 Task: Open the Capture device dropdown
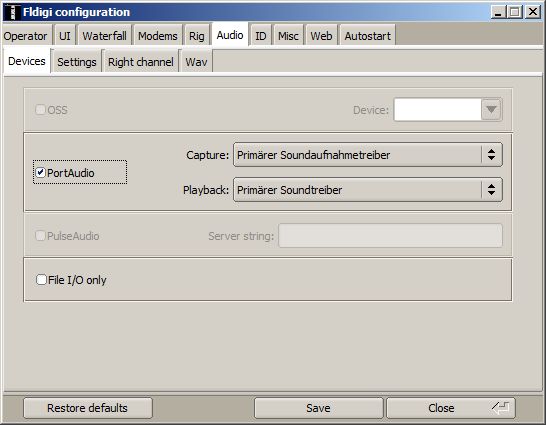click(x=368, y=155)
